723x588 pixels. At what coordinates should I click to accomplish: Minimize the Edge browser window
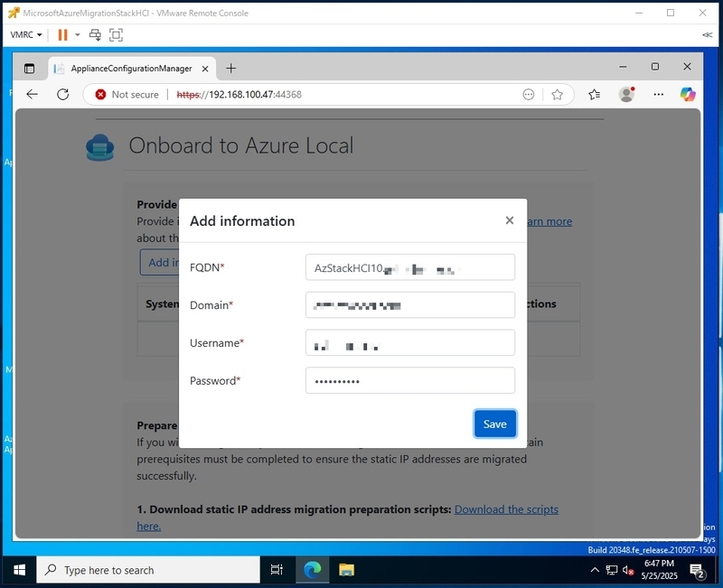tap(623, 67)
